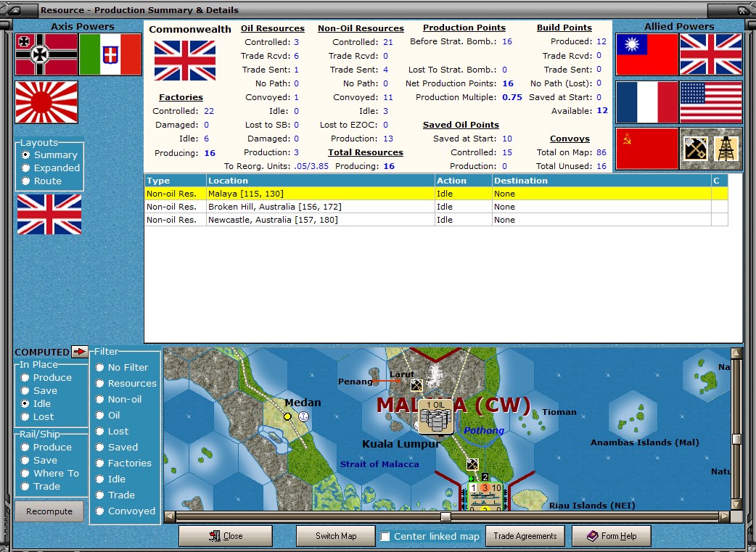Select the Newcastle, Australia row
Screen dimensions: 756x552
436,220
